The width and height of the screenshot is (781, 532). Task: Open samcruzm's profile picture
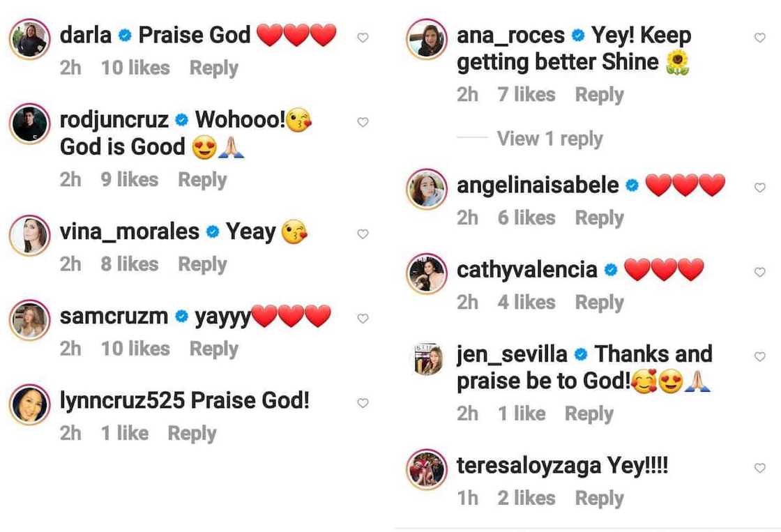click(x=29, y=319)
